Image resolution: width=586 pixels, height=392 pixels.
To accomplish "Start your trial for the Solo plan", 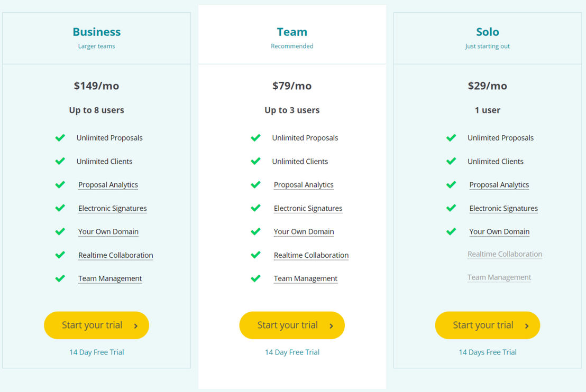I will [x=487, y=325].
